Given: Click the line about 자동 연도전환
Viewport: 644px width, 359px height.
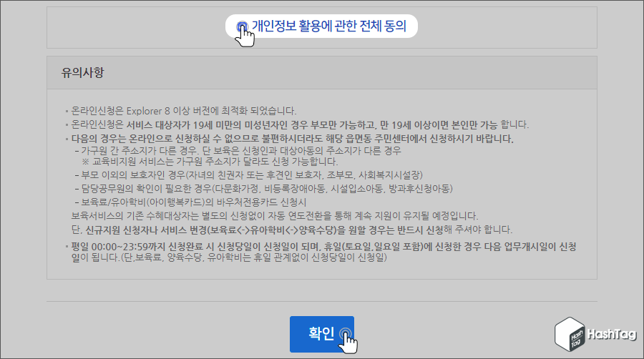Looking at the screenshot, I should tap(275, 216).
